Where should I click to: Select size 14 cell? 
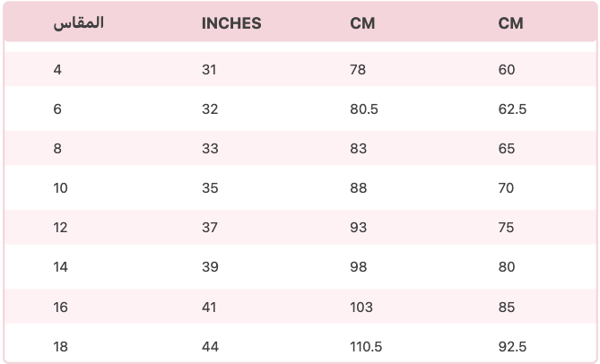point(60,267)
